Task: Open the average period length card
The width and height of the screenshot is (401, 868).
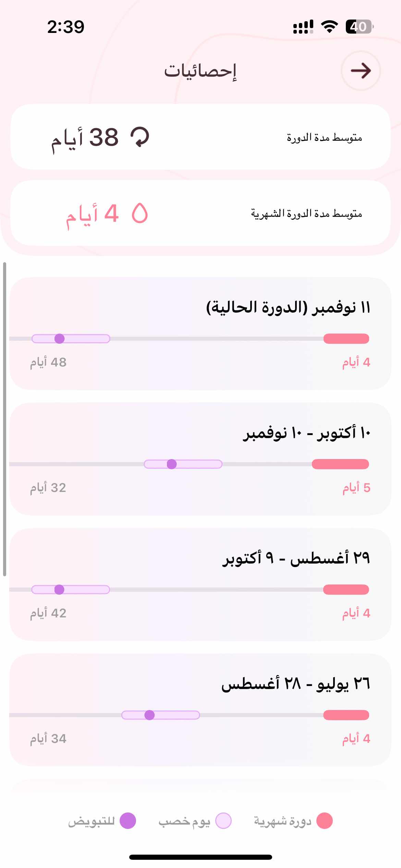Action: [200, 213]
